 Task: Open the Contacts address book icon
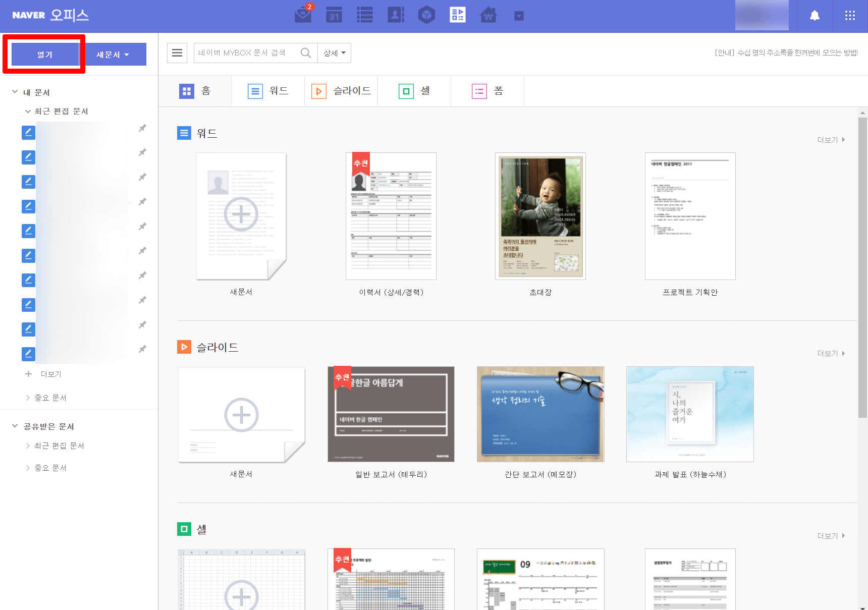(396, 15)
